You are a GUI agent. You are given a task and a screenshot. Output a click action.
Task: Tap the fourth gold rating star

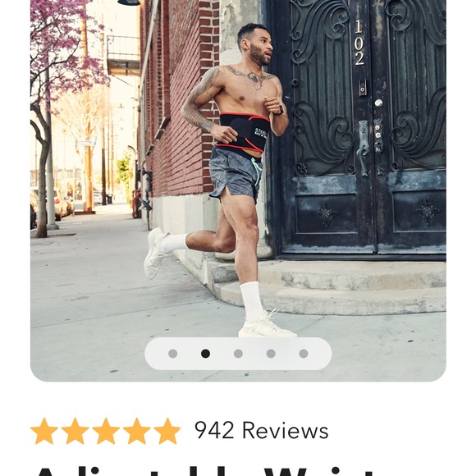point(136,431)
